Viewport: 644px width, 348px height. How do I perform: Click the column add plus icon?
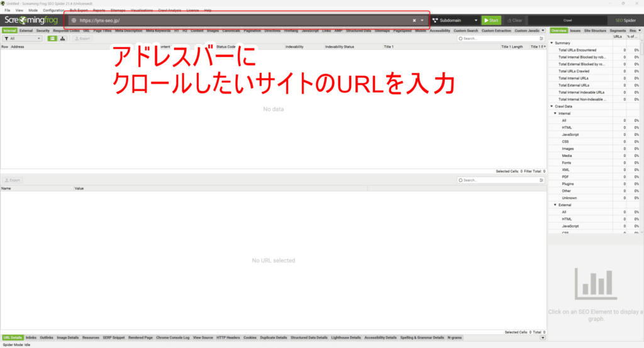coord(544,46)
